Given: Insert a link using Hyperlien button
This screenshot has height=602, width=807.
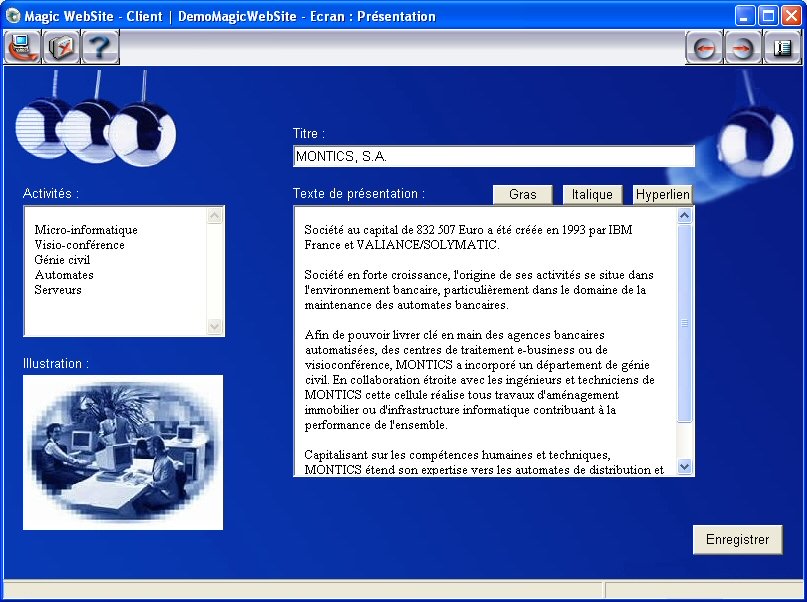Looking at the screenshot, I should click(x=662, y=194).
